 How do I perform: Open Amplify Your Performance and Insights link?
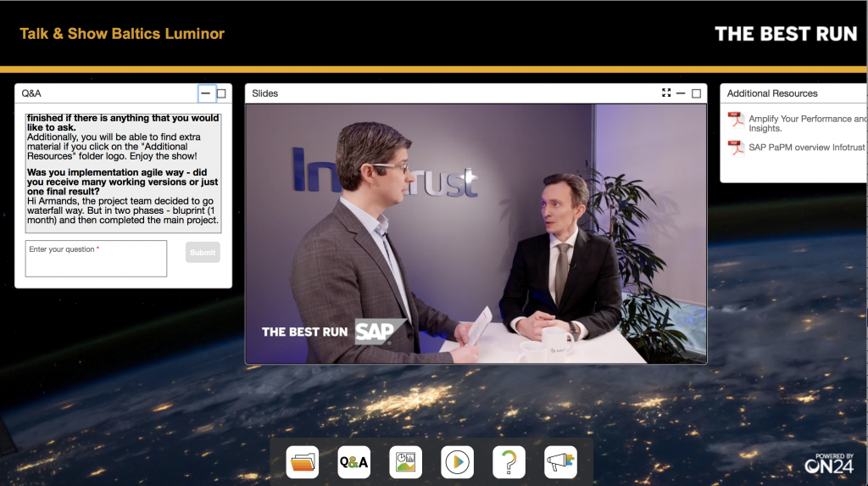[808, 123]
